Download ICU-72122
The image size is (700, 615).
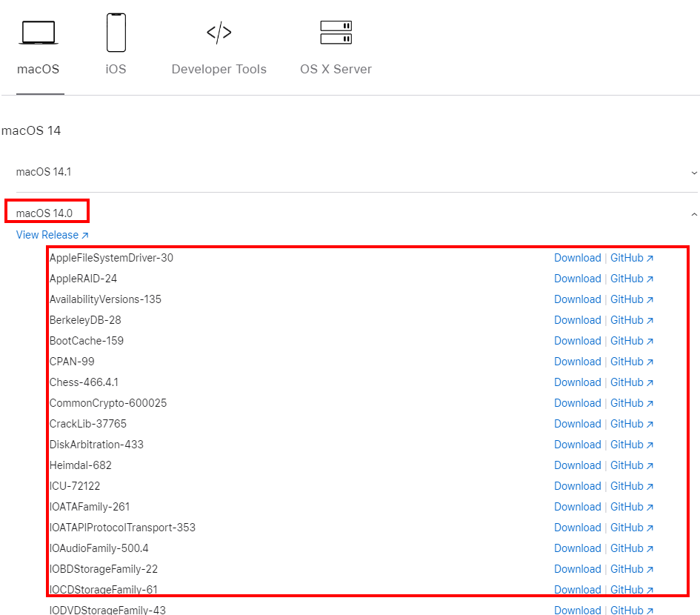tap(578, 486)
